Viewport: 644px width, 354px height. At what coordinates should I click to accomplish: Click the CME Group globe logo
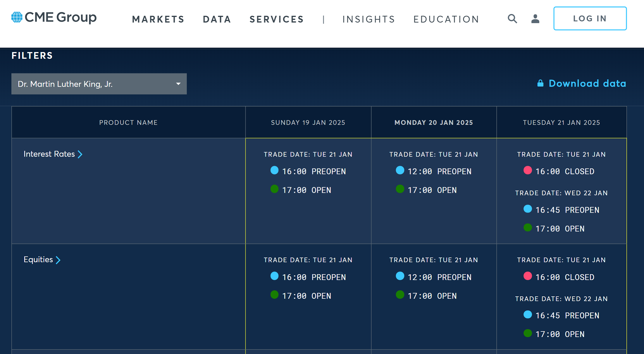17,17
